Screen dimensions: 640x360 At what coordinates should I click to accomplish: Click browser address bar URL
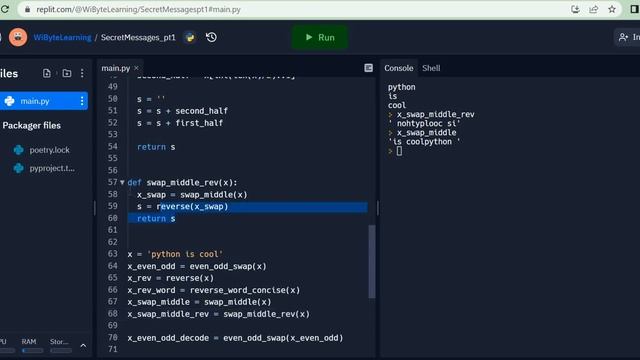pyautogui.click(x=138, y=9)
